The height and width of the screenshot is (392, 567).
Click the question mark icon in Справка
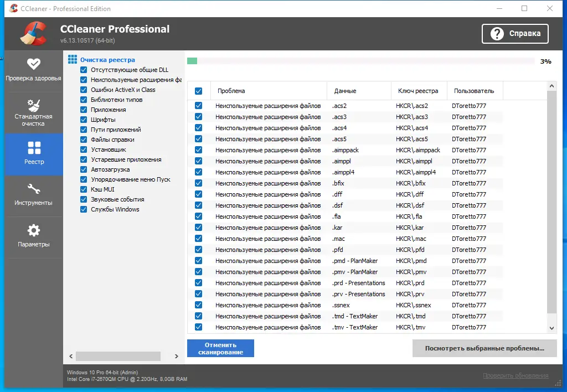pos(497,33)
